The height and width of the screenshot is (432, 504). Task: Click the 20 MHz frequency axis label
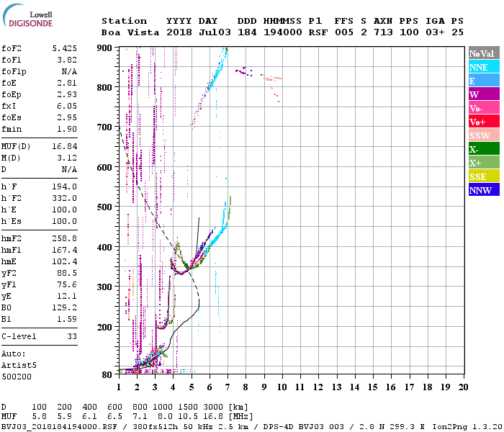pos(463,387)
